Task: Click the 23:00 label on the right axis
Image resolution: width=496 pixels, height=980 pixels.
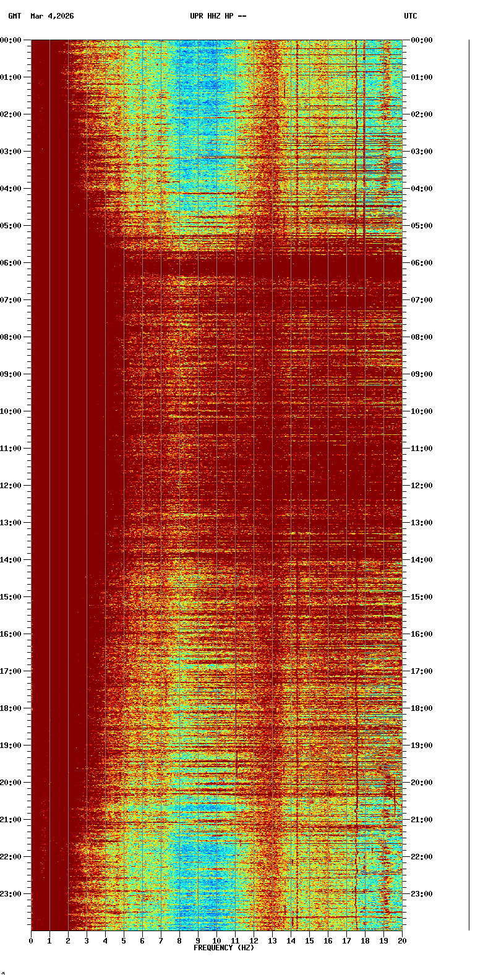Action: [422, 894]
